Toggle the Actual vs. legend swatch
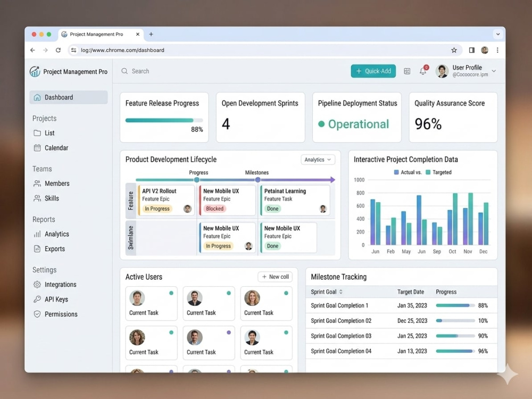Image resolution: width=532 pixels, height=399 pixels. tap(396, 172)
